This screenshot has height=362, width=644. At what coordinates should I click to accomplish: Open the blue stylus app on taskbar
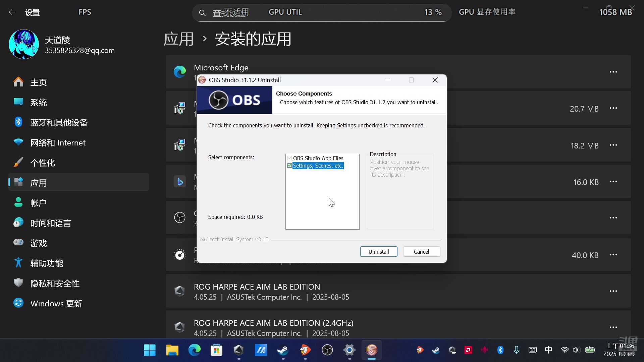pos(261,350)
